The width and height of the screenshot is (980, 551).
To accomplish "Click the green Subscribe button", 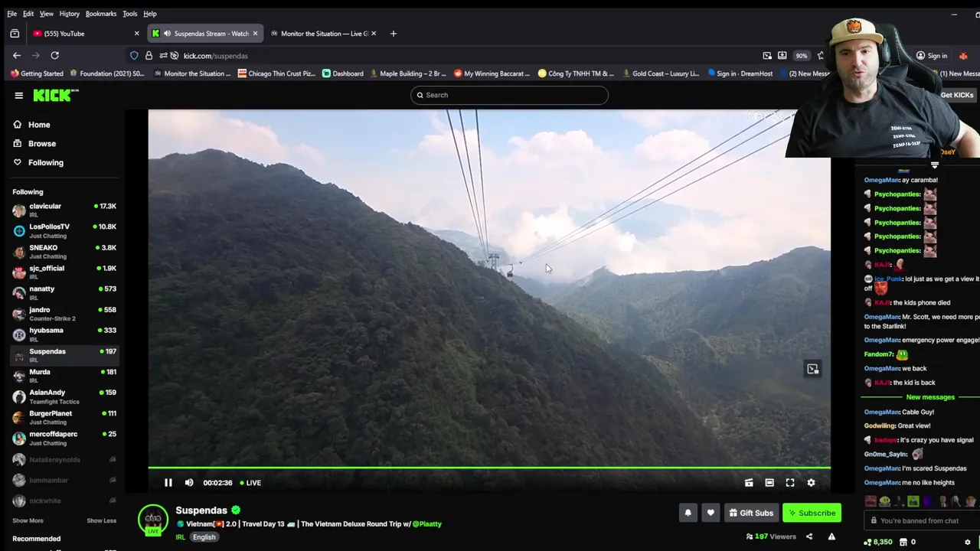I will [x=812, y=513].
